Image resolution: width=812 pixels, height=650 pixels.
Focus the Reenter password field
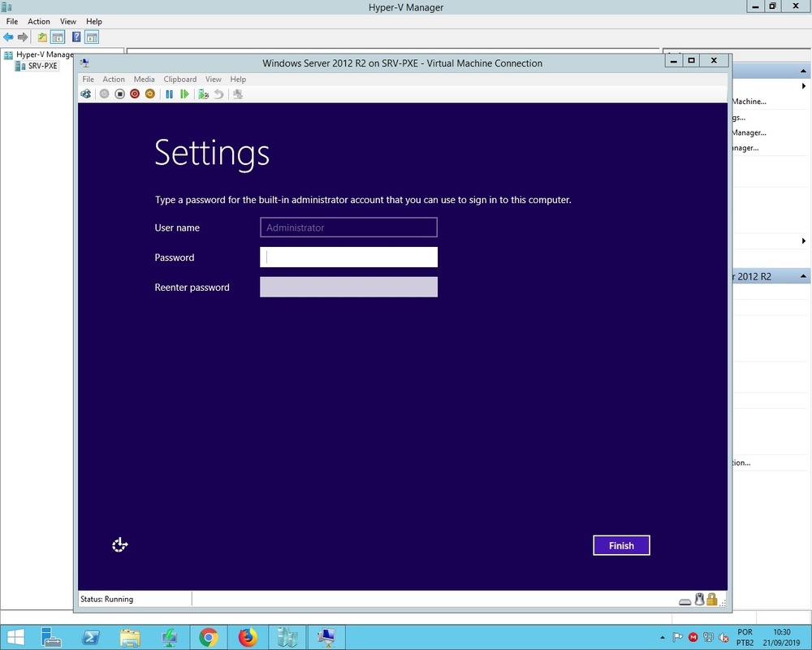348,287
